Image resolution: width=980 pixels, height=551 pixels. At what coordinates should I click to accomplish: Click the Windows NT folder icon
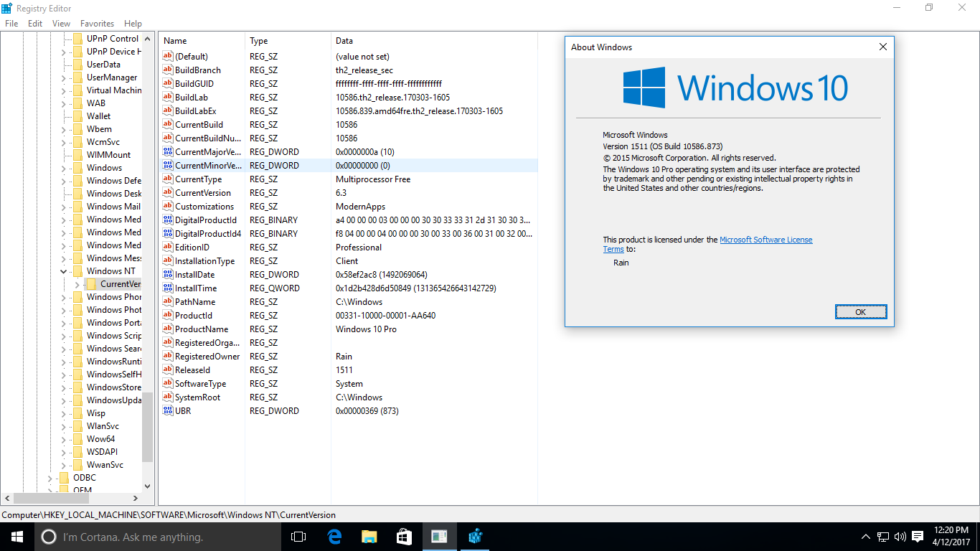pos(77,271)
